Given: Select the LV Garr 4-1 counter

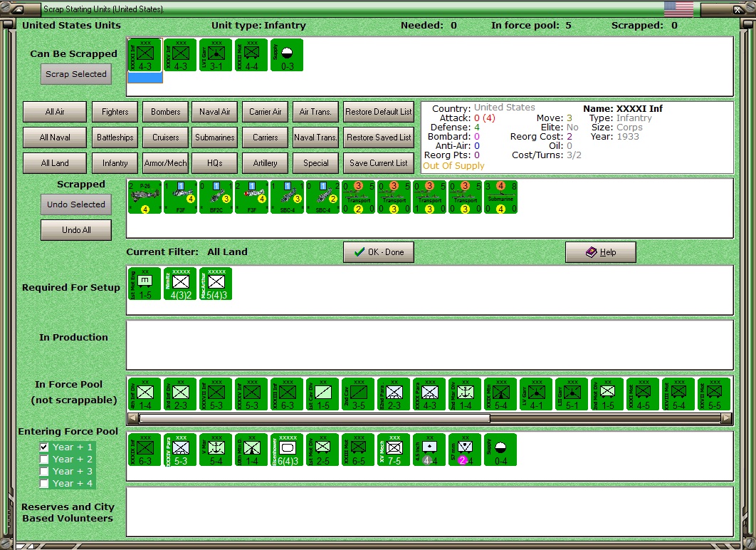Looking at the screenshot, I should pyautogui.click(x=537, y=394).
